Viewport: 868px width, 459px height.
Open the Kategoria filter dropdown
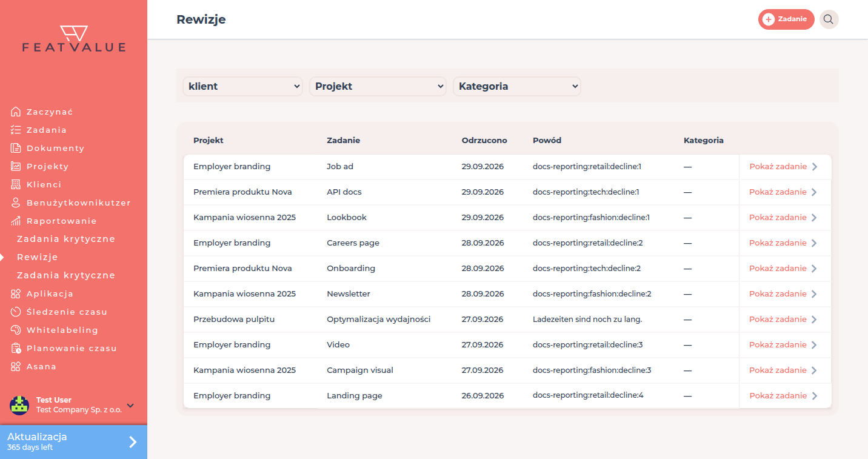pos(517,86)
